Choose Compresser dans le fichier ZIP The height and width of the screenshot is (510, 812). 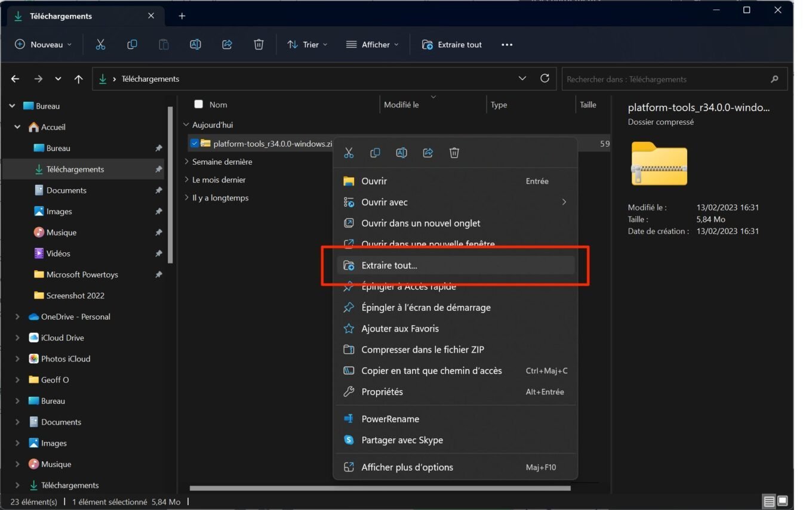456,350
